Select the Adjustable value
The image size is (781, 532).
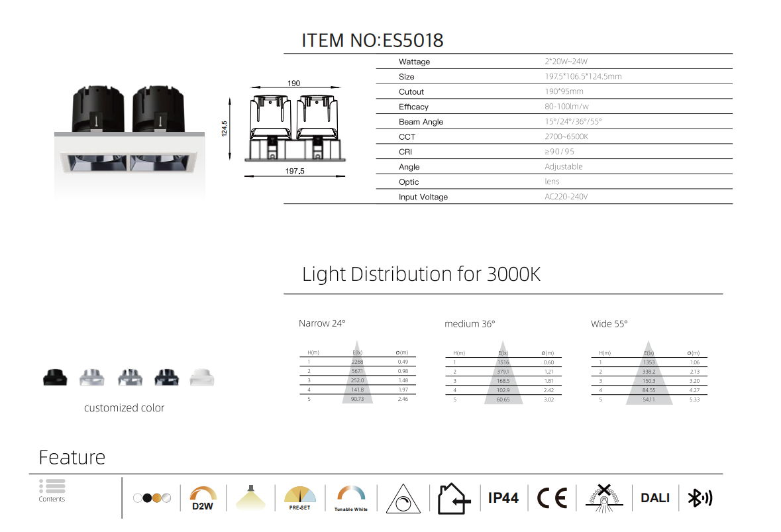click(563, 166)
